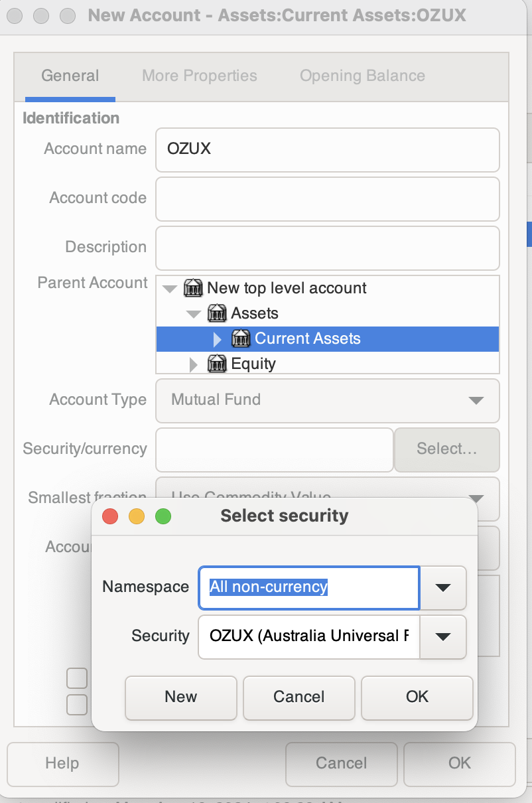
Task: Open the Opening Balance tab
Action: [362, 76]
